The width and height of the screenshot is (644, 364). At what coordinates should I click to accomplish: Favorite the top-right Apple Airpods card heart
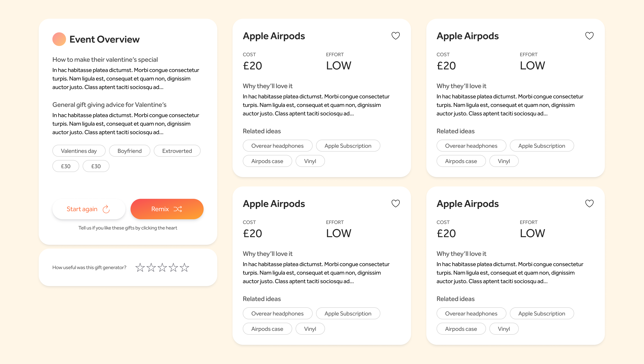[589, 36]
